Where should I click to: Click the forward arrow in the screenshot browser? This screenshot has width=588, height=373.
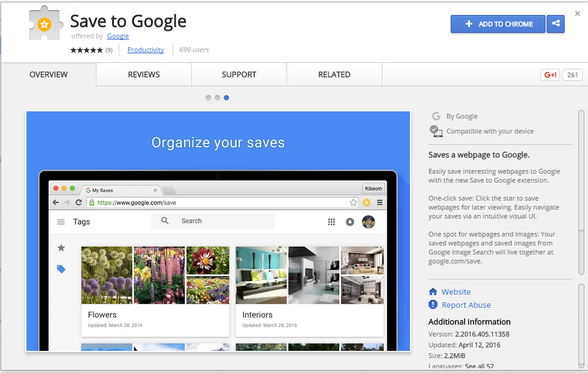(67, 202)
